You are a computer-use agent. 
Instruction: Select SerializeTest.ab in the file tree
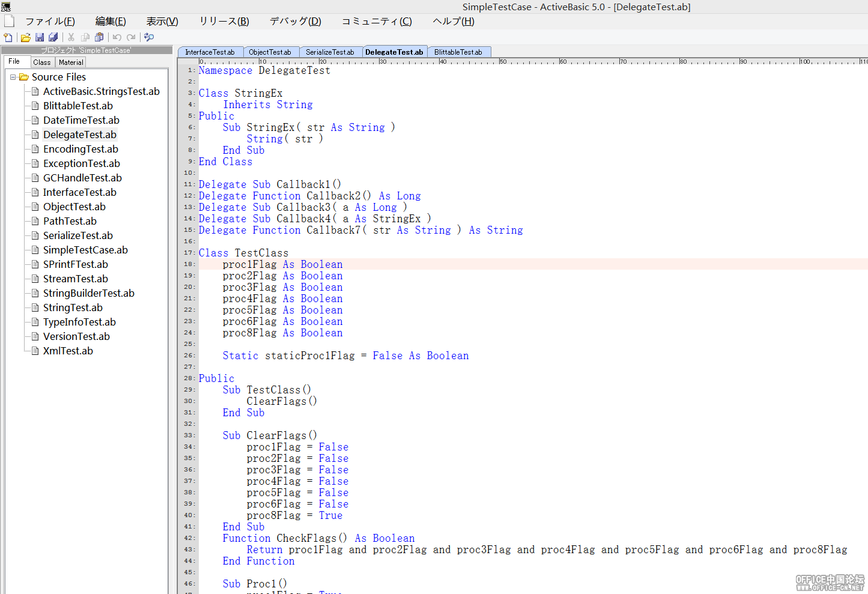click(x=78, y=235)
